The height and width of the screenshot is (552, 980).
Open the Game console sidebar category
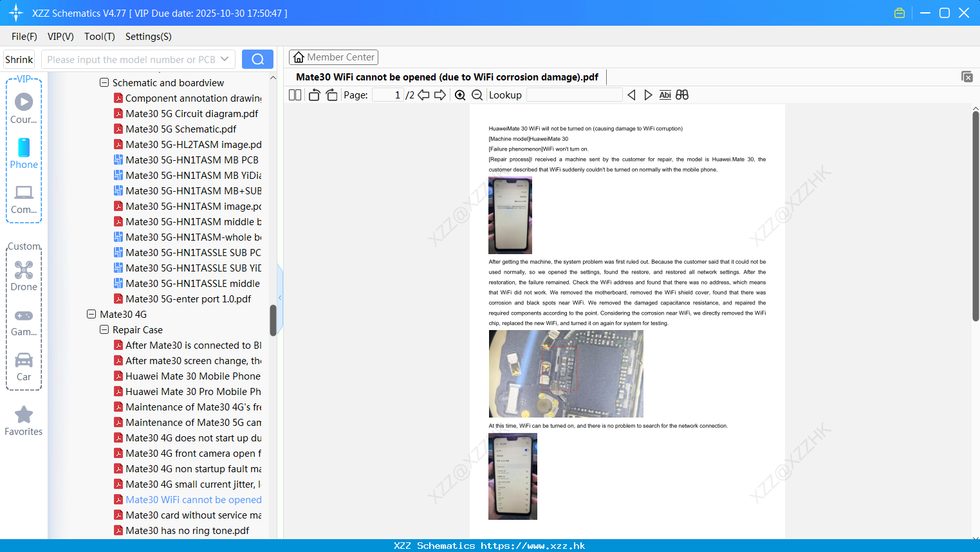24,322
